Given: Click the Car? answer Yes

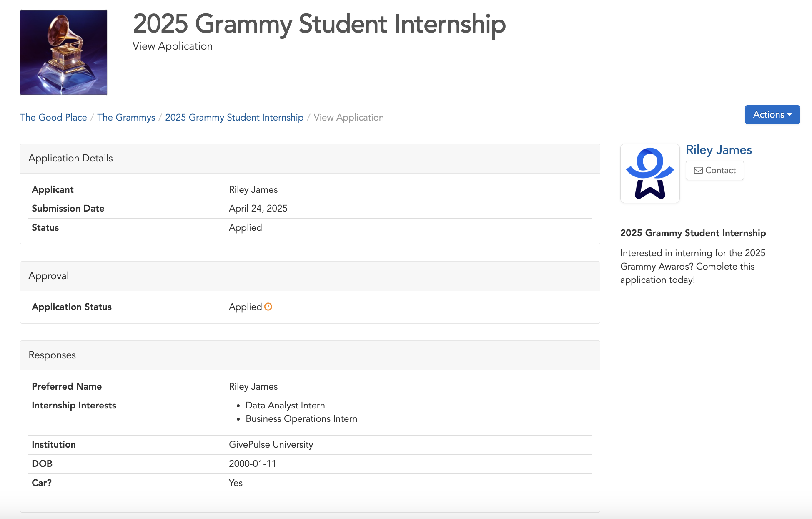Looking at the screenshot, I should coord(236,483).
